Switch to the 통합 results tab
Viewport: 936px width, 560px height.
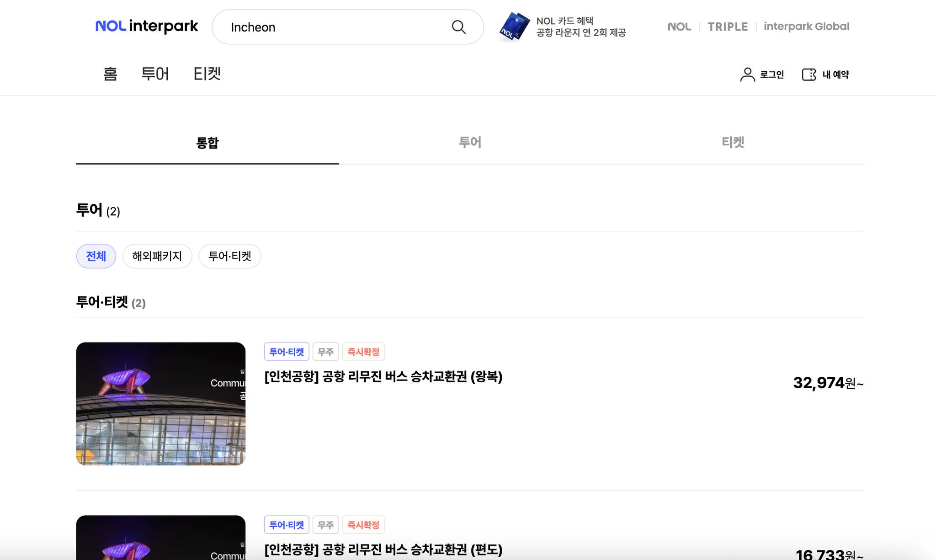coord(207,143)
